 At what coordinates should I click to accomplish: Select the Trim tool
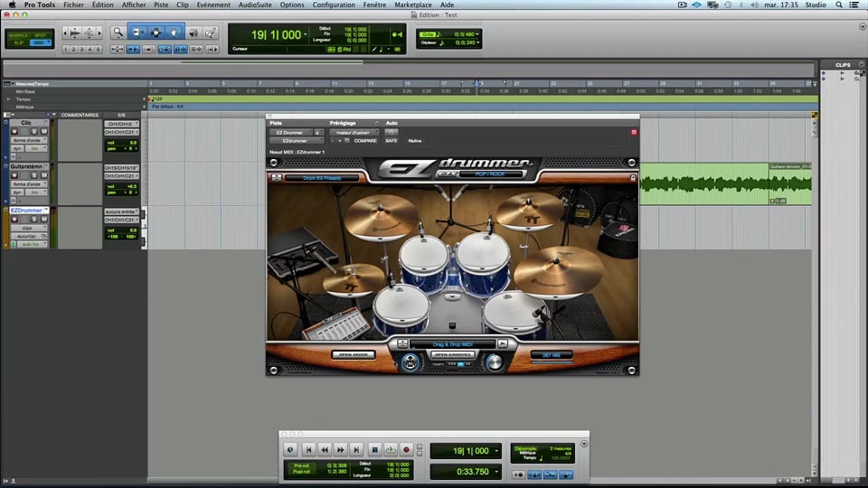pos(137,33)
